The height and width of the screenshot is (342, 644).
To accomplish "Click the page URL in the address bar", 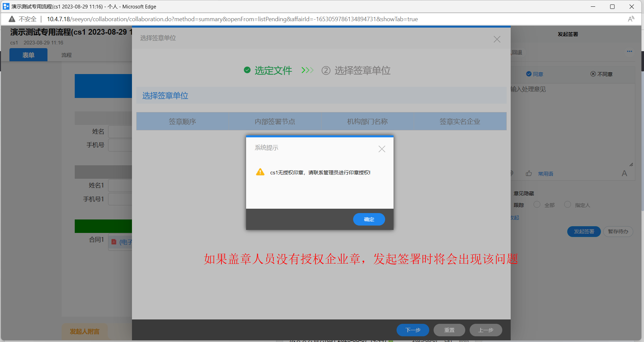I will pos(232,19).
